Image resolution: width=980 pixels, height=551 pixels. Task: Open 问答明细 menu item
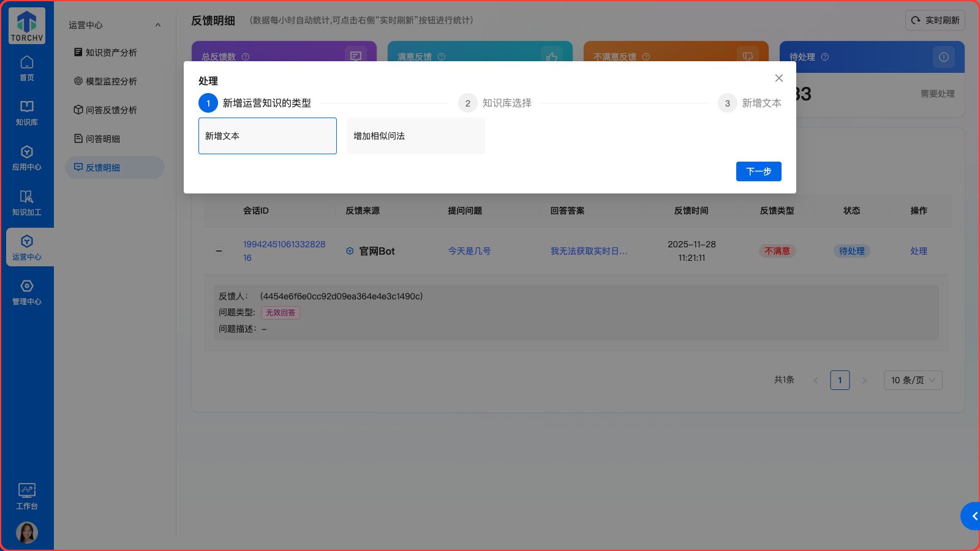[x=102, y=139]
